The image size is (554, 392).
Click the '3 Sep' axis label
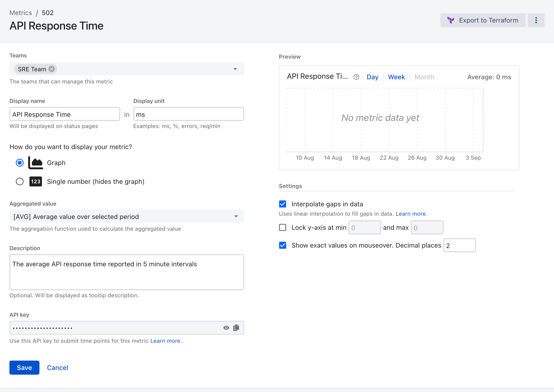[473, 158]
